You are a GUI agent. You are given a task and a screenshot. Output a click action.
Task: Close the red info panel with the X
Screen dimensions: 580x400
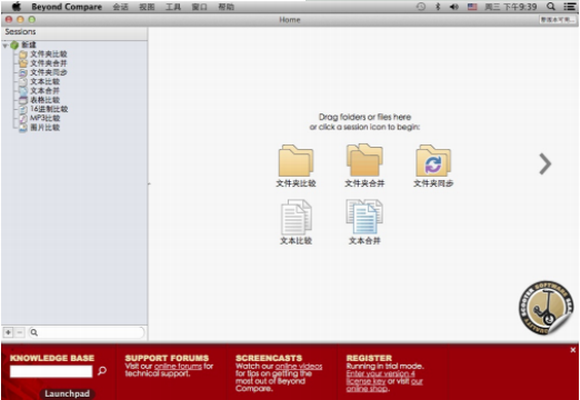coord(573,350)
